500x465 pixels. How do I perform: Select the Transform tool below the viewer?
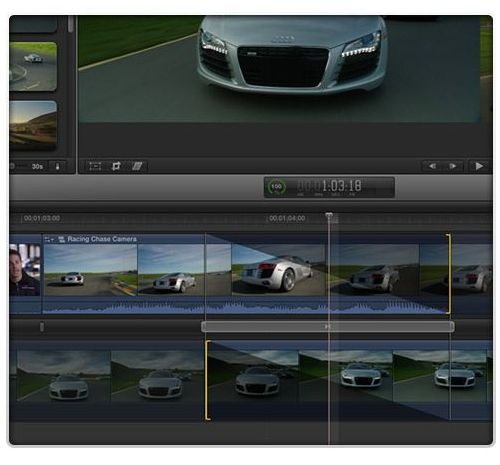(x=95, y=166)
